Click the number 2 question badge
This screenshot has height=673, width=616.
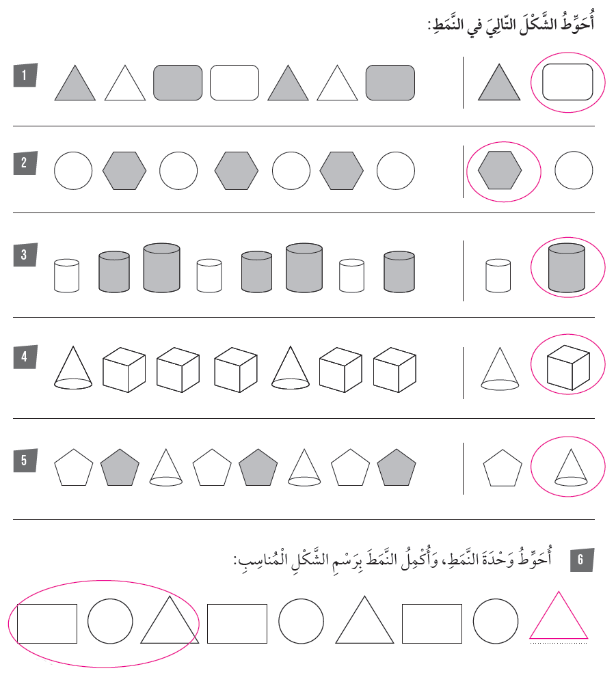pos(24,163)
